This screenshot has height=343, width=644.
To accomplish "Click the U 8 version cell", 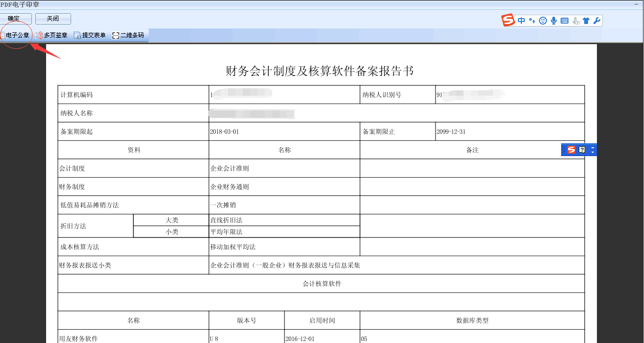I will pyautogui.click(x=247, y=337).
